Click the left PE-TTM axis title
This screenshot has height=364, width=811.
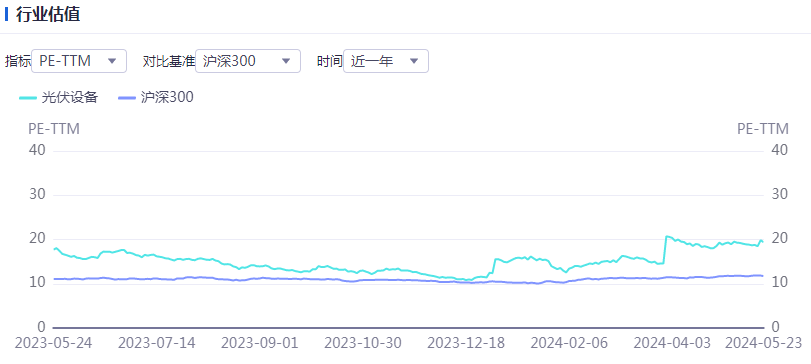click(54, 129)
